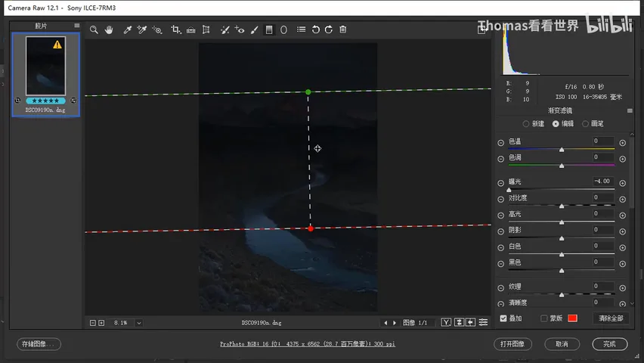The width and height of the screenshot is (644, 363).
Task: Open the filmstrip panel menu
Action: [77, 26]
